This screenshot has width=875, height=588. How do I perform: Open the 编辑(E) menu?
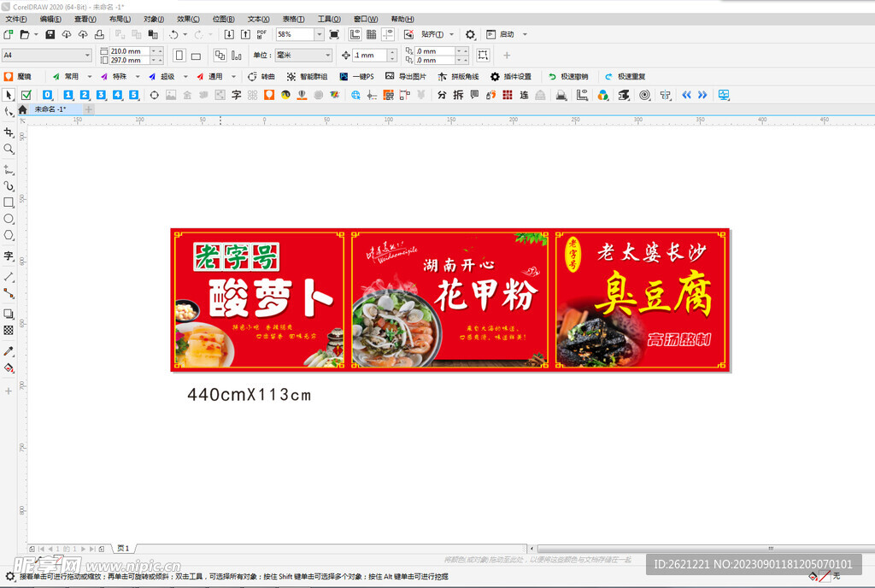click(50, 19)
